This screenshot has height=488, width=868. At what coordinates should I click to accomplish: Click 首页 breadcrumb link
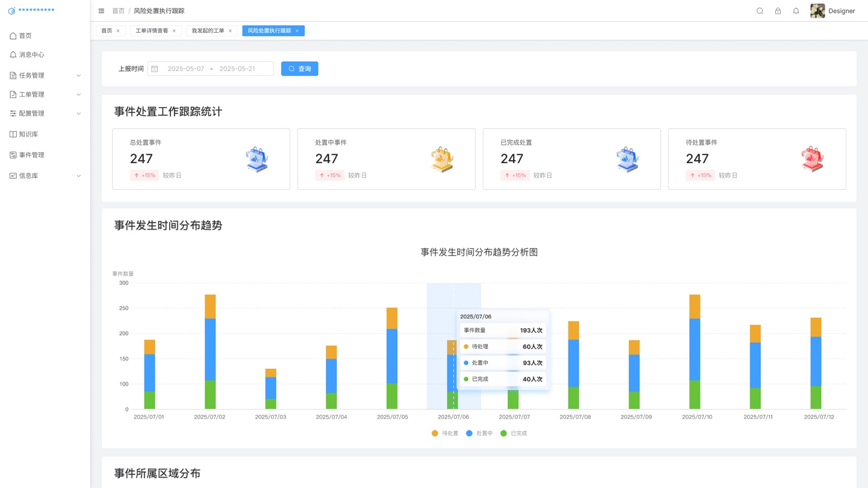click(x=118, y=11)
